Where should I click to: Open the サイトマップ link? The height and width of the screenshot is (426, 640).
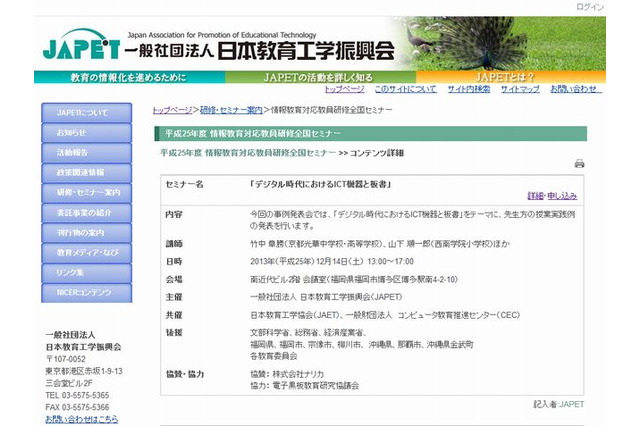click(520, 89)
